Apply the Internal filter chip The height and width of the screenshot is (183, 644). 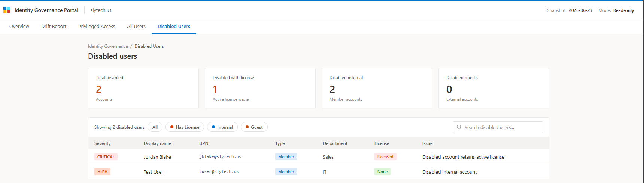(222, 127)
